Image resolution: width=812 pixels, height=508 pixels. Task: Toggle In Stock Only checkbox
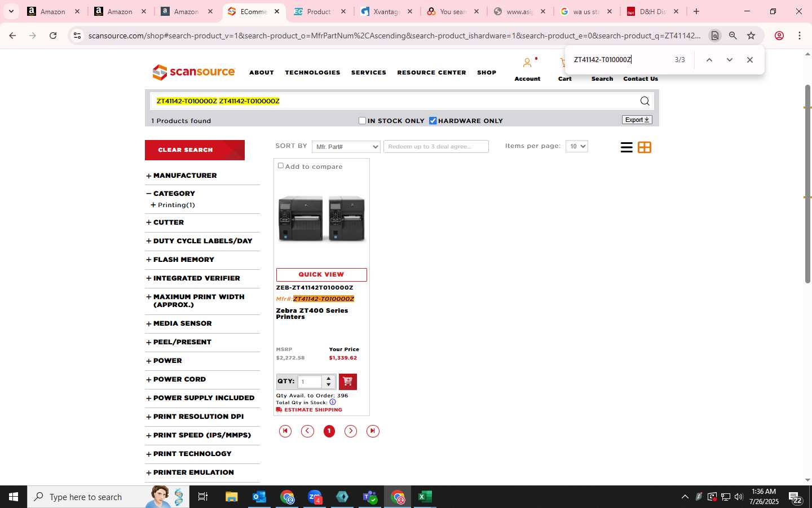coord(363,121)
